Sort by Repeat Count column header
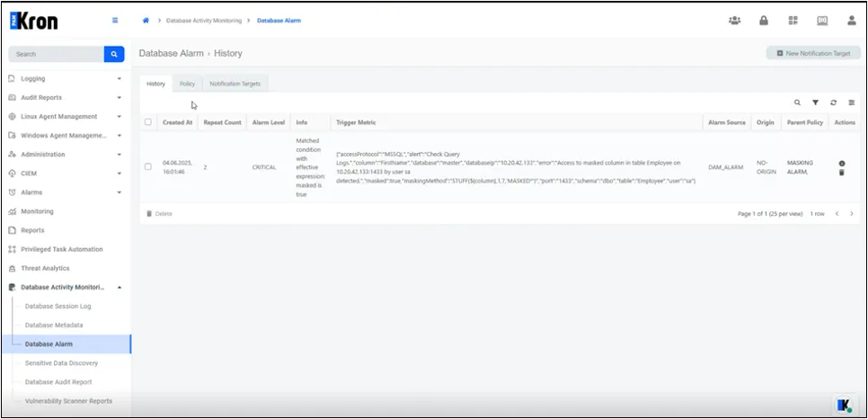868x419 pixels. tap(222, 122)
